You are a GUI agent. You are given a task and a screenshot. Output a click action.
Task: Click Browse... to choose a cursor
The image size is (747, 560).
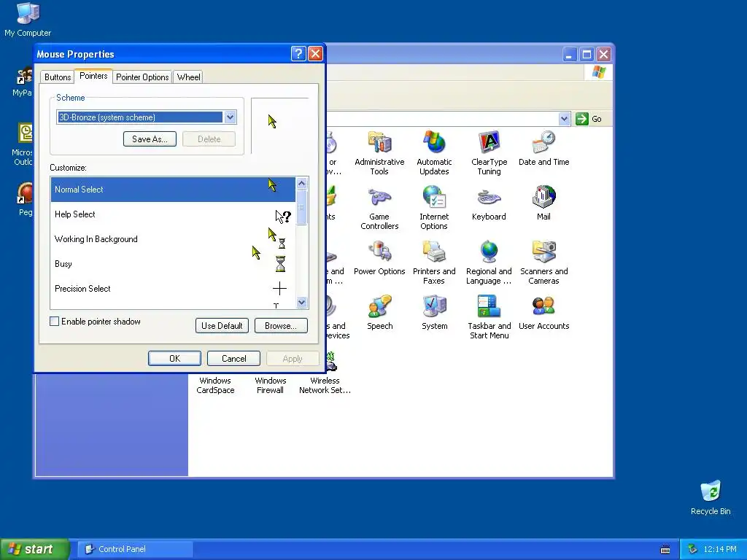(281, 326)
